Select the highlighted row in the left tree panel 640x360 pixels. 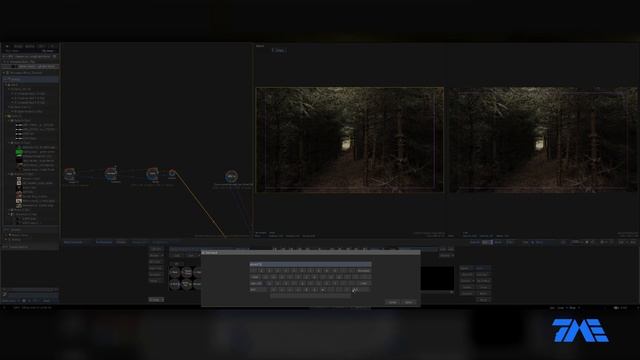[31, 79]
